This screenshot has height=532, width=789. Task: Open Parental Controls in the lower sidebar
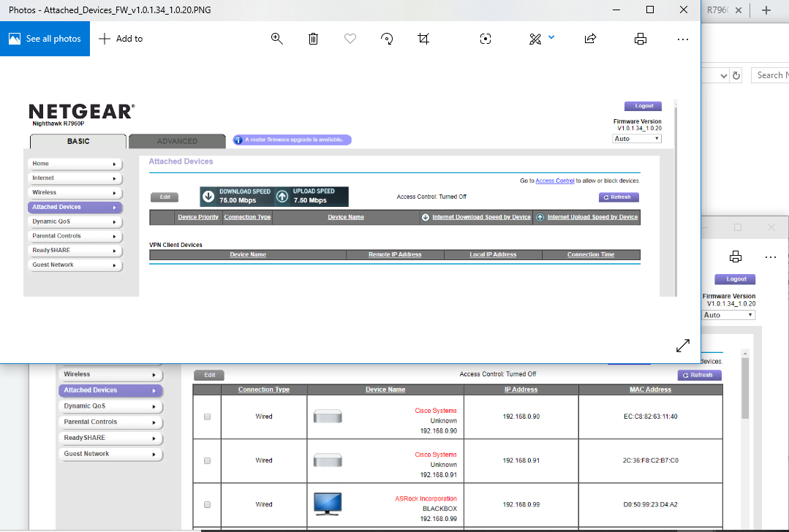pyautogui.click(x=110, y=422)
